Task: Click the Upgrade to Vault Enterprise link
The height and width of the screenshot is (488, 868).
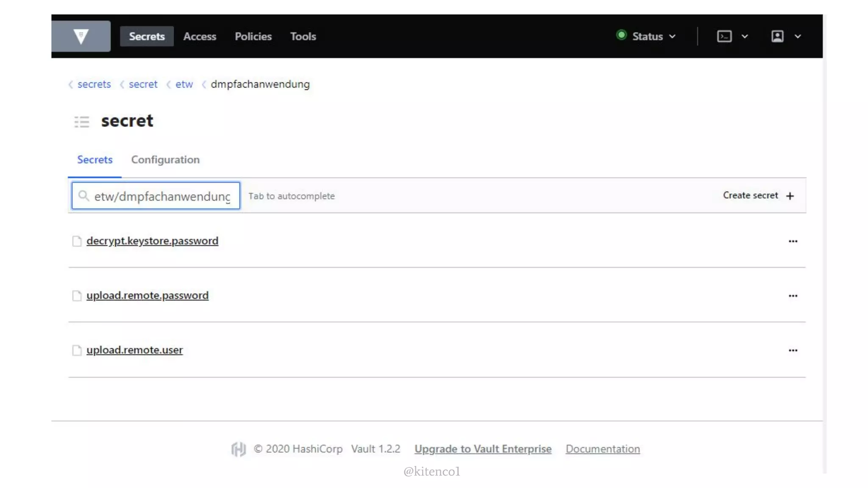Action: point(483,449)
